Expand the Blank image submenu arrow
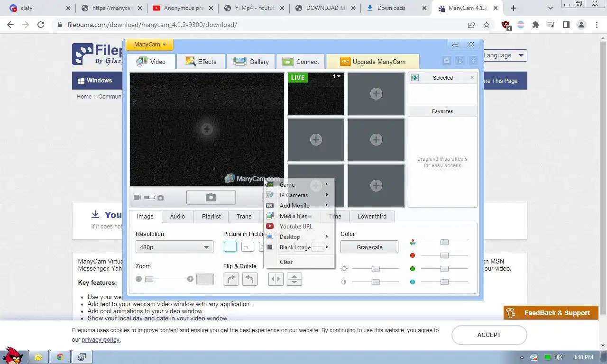This screenshot has height=364, width=607. pyautogui.click(x=327, y=247)
